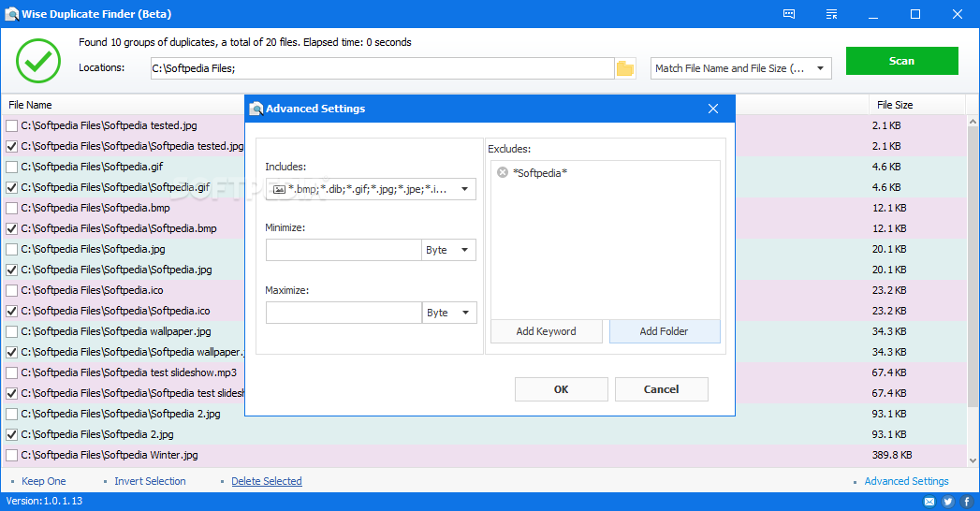Image resolution: width=980 pixels, height=511 pixels.
Task: Click the File Name column header
Action: pyautogui.click(x=30, y=105)
